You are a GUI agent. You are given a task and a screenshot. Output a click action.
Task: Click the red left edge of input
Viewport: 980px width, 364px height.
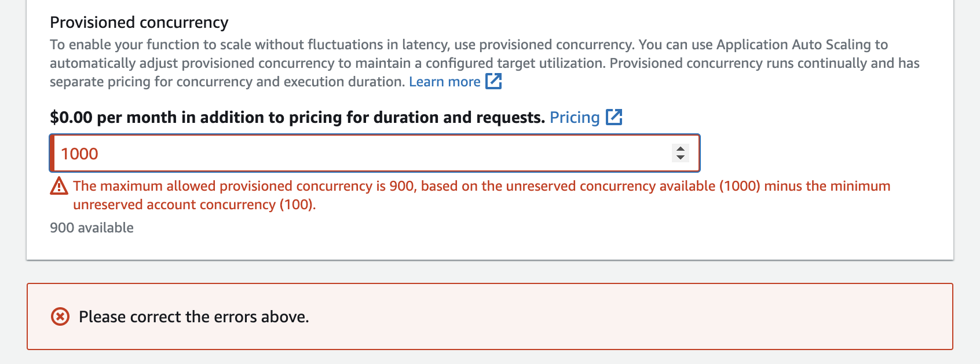[x=52, y=154]
